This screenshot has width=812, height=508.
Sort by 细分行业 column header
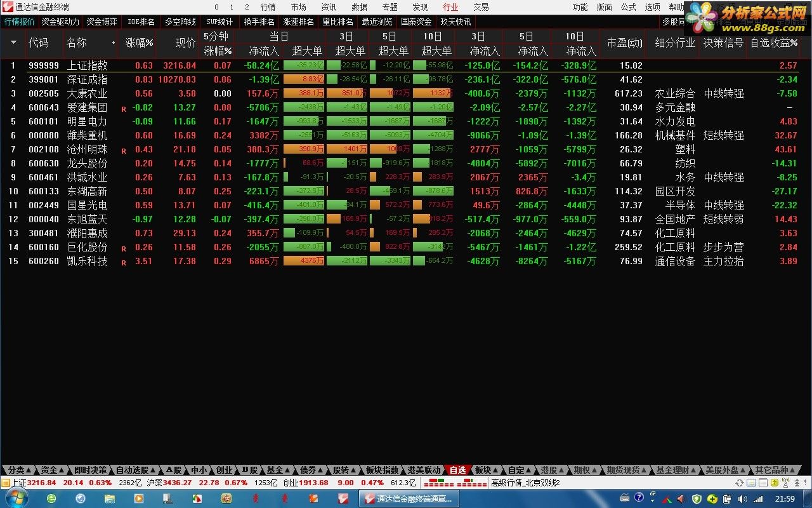coord(675,43)
